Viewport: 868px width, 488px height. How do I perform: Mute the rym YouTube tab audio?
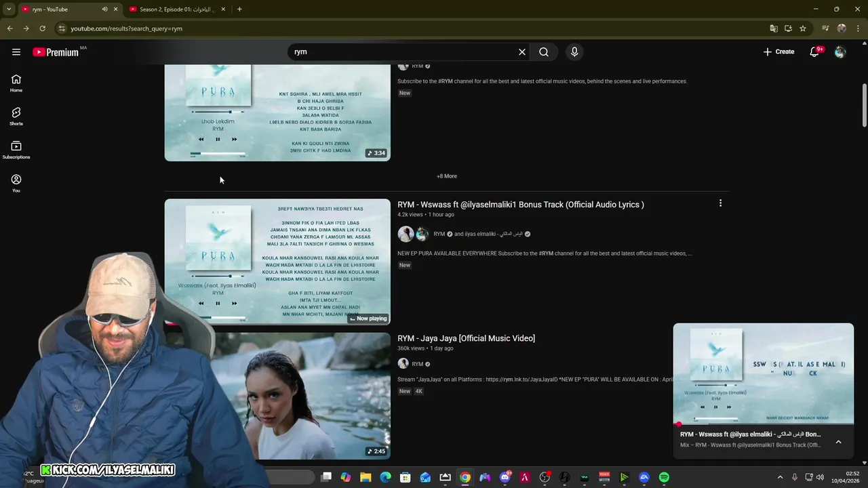pyautogui.click(x=104, y=9)
